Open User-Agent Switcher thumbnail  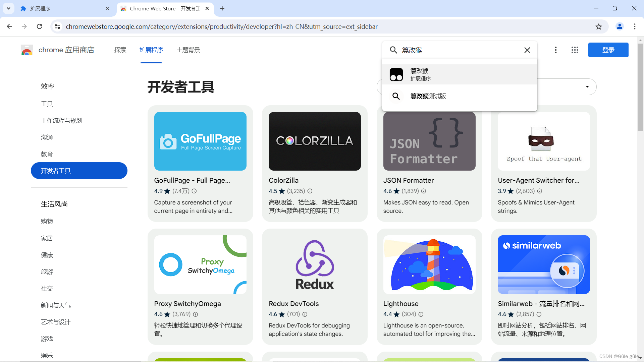tap(544, 141)
